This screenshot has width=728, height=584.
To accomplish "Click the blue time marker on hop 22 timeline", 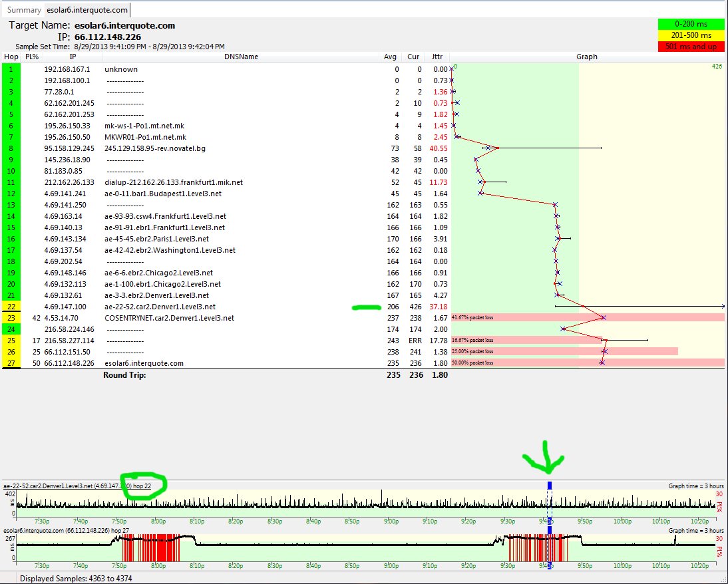I will click(x=550, y=486).
